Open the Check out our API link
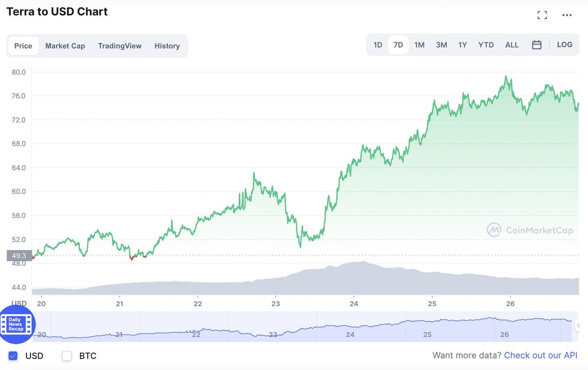This screenshot has height=370, width=588. (540, 355)
